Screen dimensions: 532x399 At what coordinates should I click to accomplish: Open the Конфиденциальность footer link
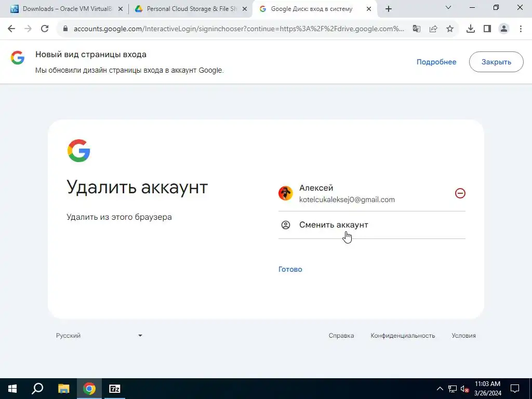(x=403, y=336)
